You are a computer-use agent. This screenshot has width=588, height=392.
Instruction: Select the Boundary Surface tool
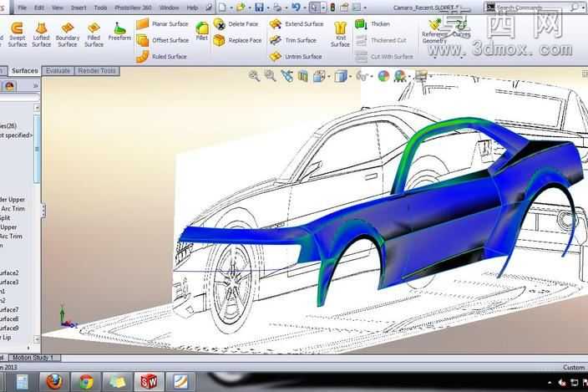pyautogui.click(x=68, y=34)
